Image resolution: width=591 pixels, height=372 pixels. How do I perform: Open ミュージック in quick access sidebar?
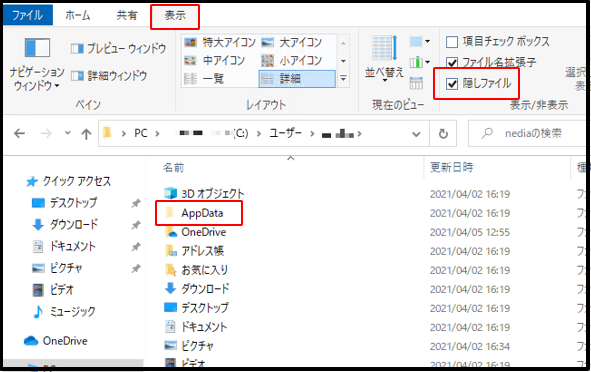[x=64, y=312]
